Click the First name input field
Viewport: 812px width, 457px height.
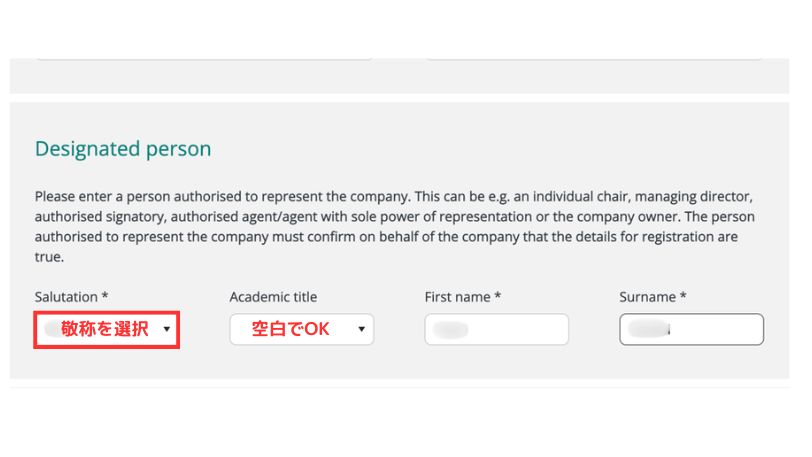496,329
